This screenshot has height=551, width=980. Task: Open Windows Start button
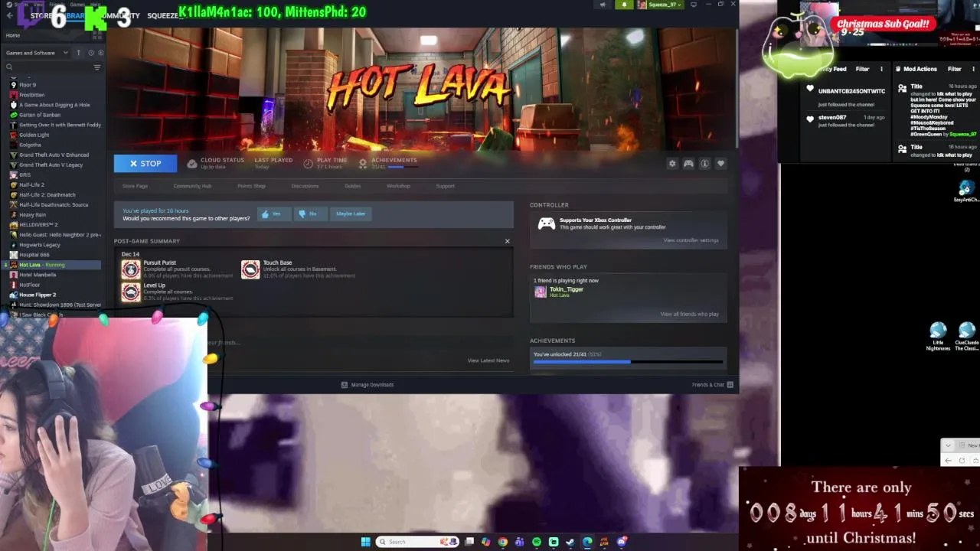[366, 542]
